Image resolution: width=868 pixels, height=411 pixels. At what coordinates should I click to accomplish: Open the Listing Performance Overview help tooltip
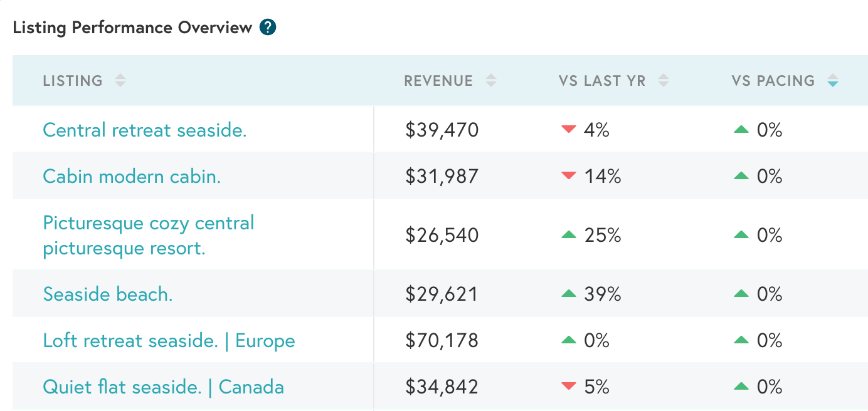point(269,27)
